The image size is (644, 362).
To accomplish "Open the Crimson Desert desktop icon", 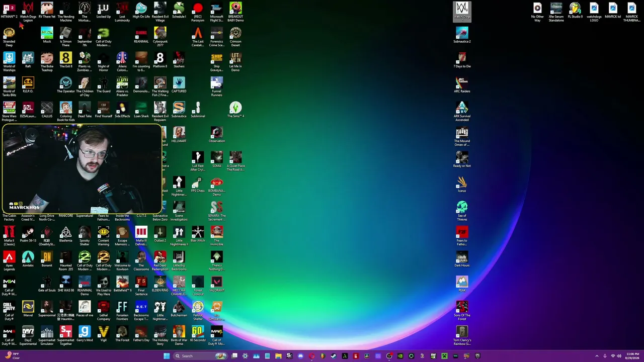I will [x=235, y=37].
